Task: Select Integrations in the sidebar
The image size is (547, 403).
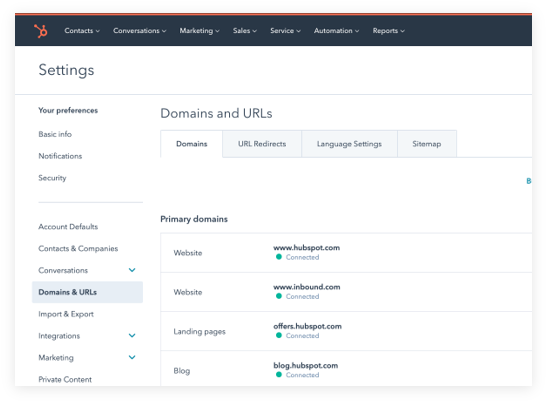Action: [59, 336]
